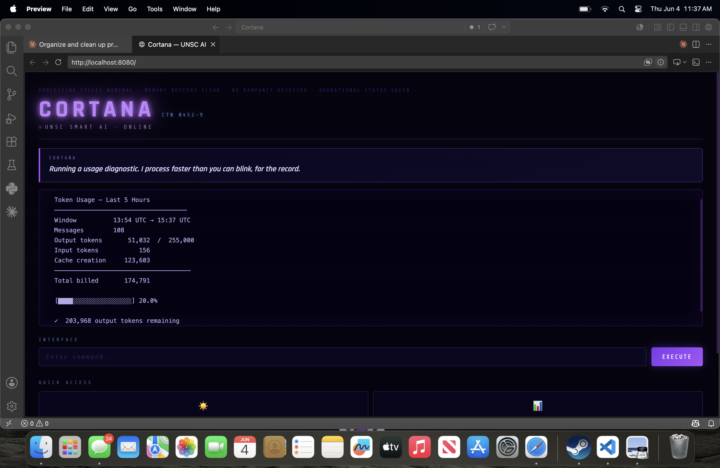Click the chat bubble icon in the title bar
The image size is (720, 468).
[x=492, y=27]
